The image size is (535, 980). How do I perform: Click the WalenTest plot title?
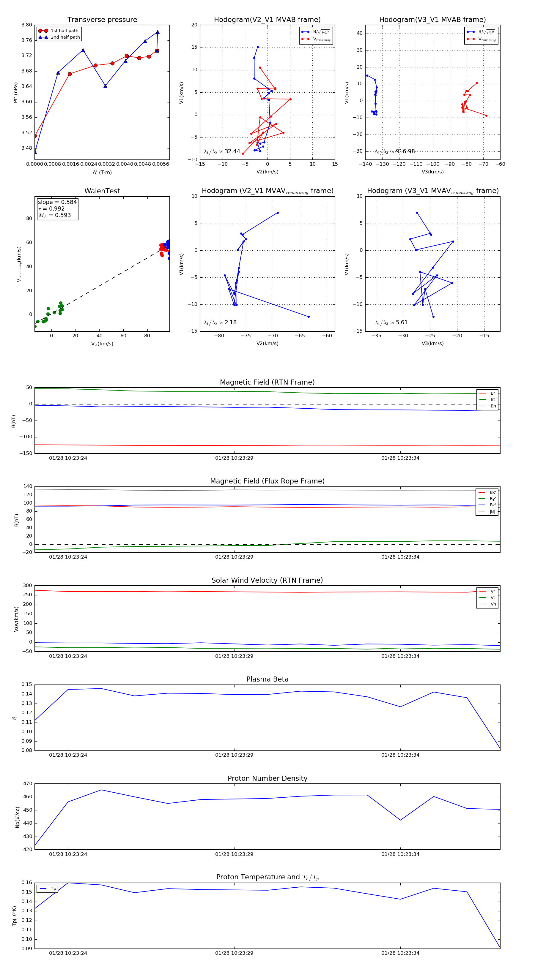pos(102,191)
